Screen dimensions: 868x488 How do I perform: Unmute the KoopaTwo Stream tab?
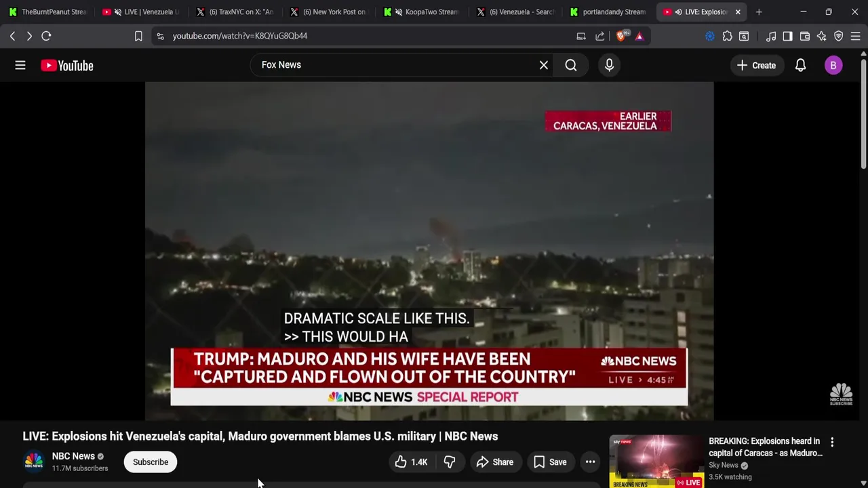click(x=399, y=12)
